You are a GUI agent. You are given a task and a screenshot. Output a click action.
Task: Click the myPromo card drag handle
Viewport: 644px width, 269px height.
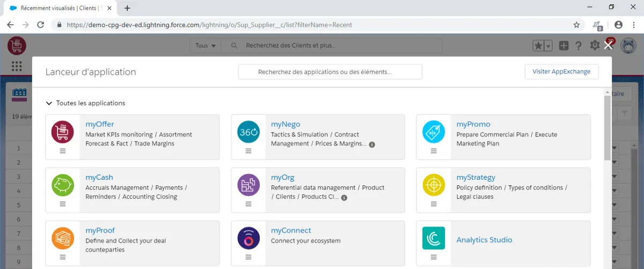[x=434, y=151]
